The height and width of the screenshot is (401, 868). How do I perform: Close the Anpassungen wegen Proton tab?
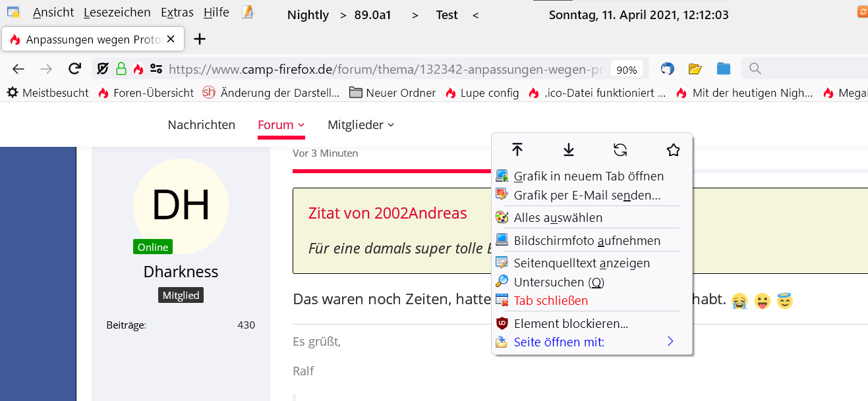pos(171,40)
